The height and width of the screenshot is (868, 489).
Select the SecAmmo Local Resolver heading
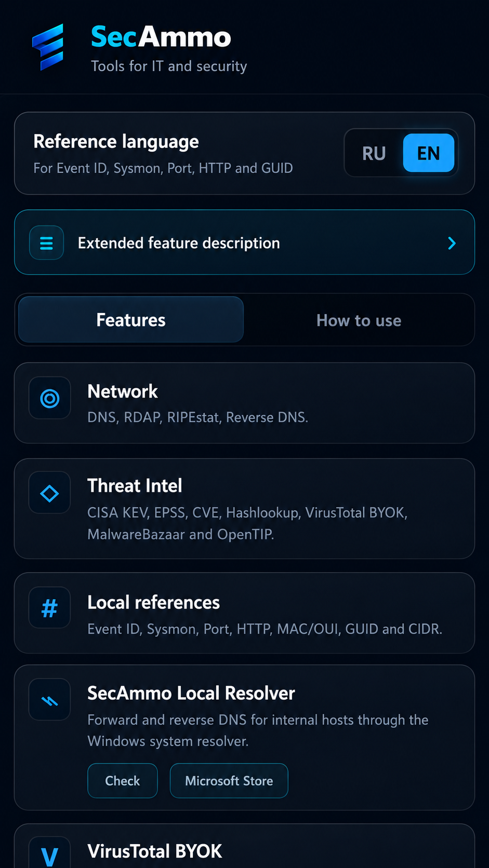click(x=191, y=694)
